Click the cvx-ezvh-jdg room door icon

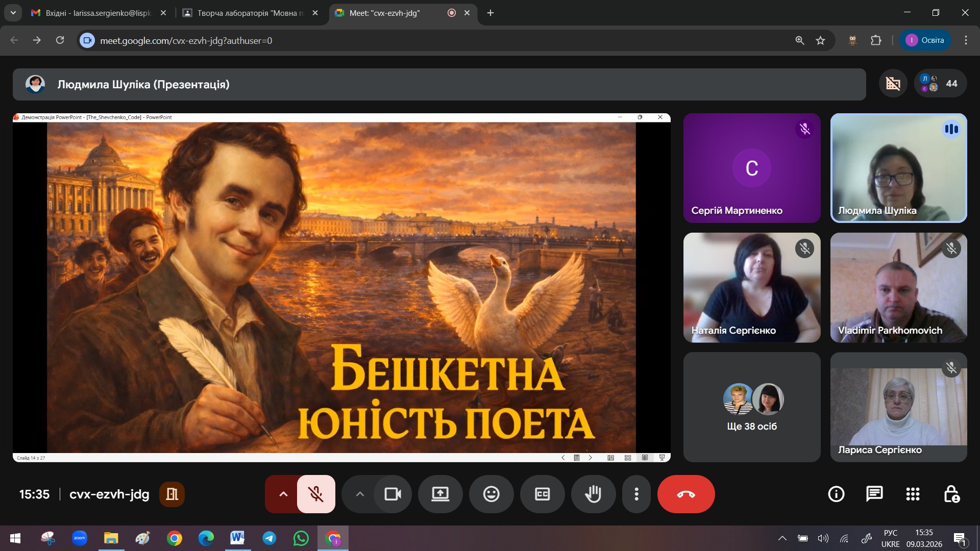click(x=172, y=494)
